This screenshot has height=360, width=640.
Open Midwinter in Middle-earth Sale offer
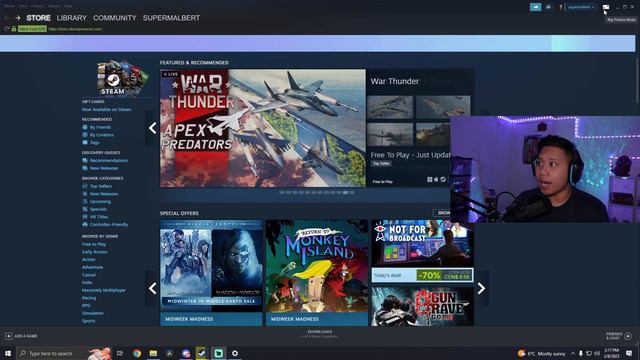(211, 273)
